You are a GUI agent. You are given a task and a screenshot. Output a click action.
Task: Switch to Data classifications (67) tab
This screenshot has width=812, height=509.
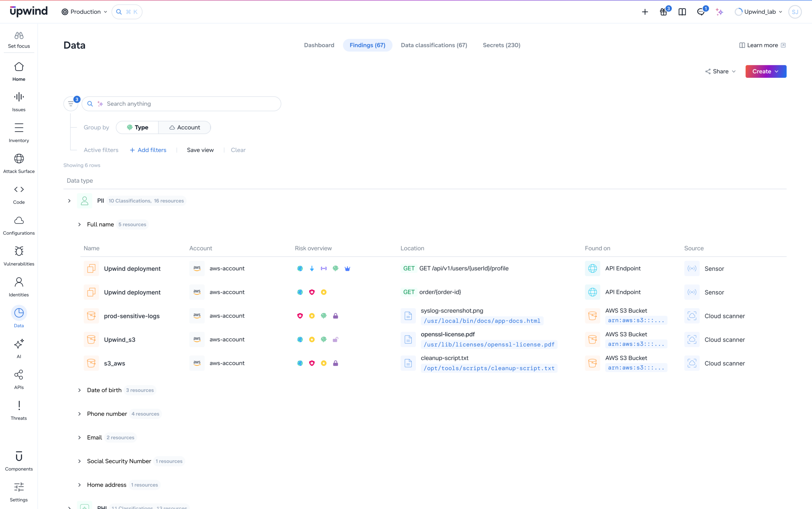pos(434,45)
